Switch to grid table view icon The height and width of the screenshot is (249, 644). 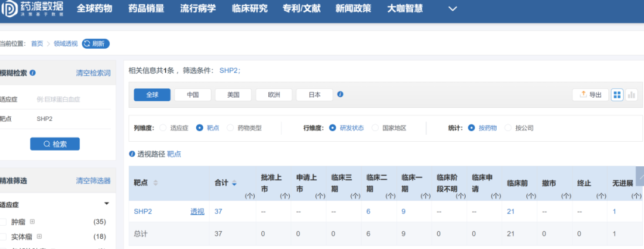click(617, 95)
